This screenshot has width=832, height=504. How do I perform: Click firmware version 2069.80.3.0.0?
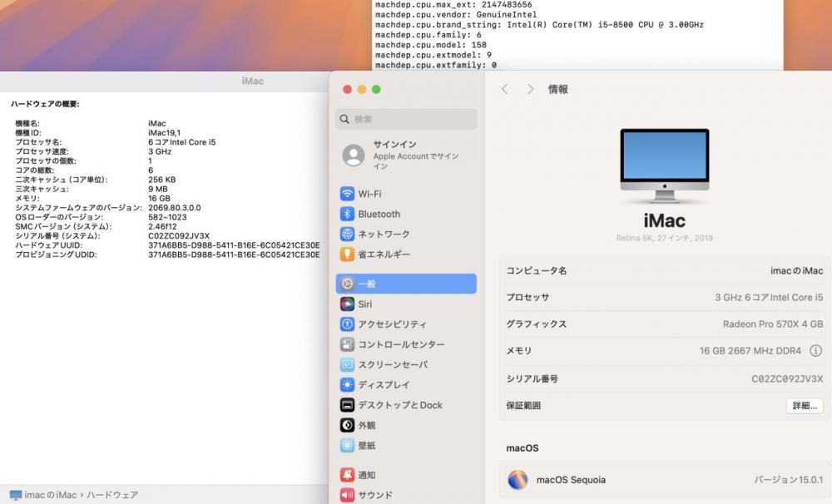point(174,207)
